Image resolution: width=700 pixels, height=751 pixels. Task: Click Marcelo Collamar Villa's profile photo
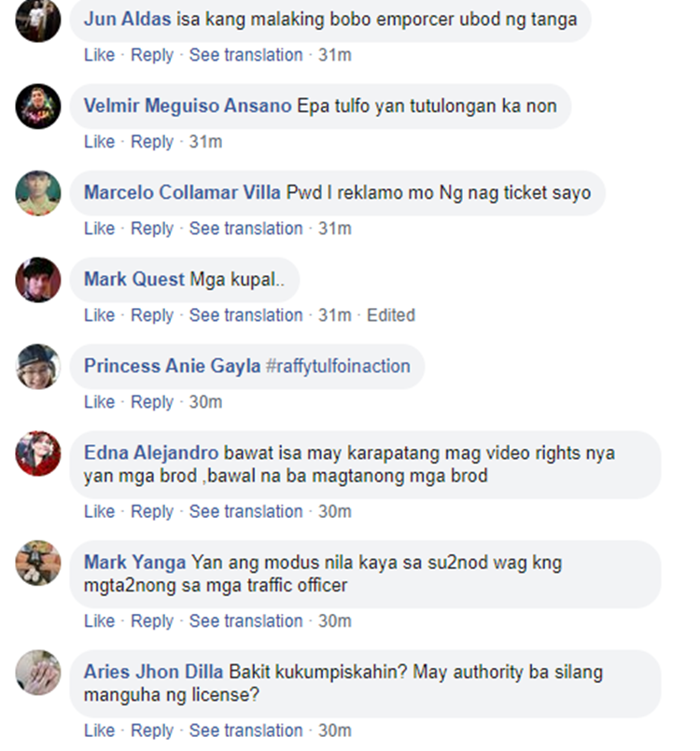point(38,193)
